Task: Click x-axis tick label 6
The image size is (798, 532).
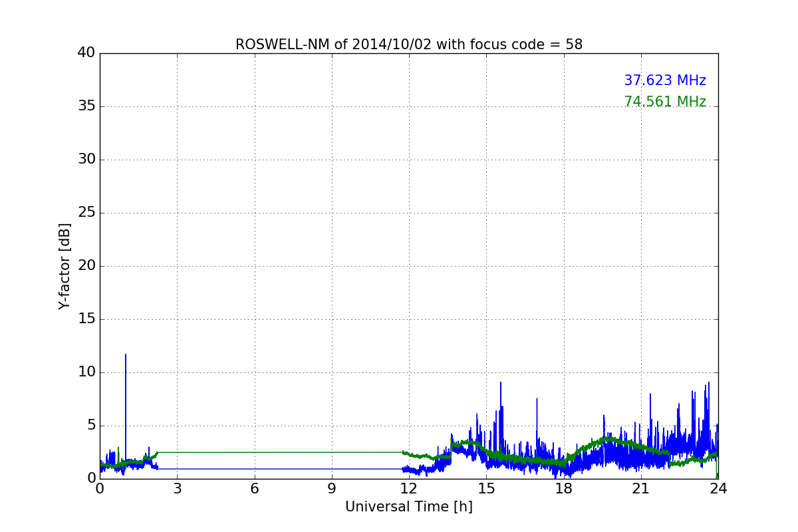Action: pos(255,489)
